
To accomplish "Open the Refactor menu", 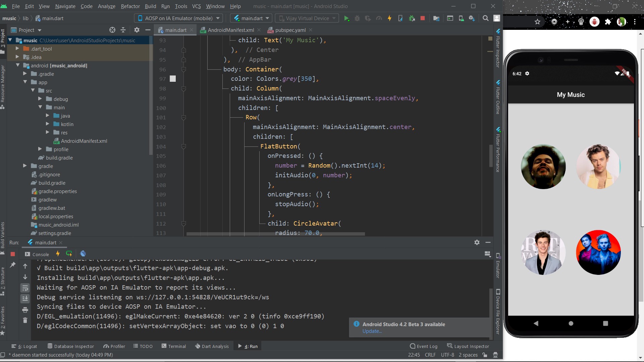I will coord(130,6).
